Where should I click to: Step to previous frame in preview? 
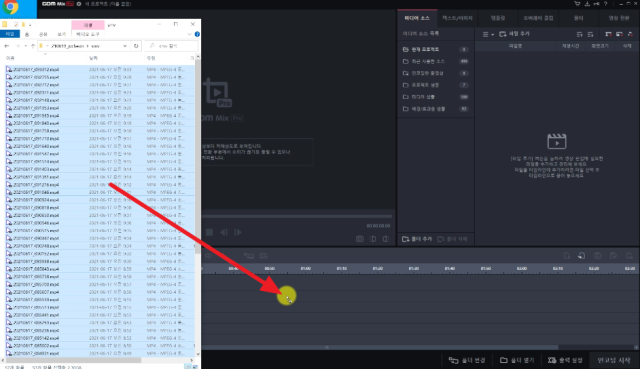click(224, 232)
